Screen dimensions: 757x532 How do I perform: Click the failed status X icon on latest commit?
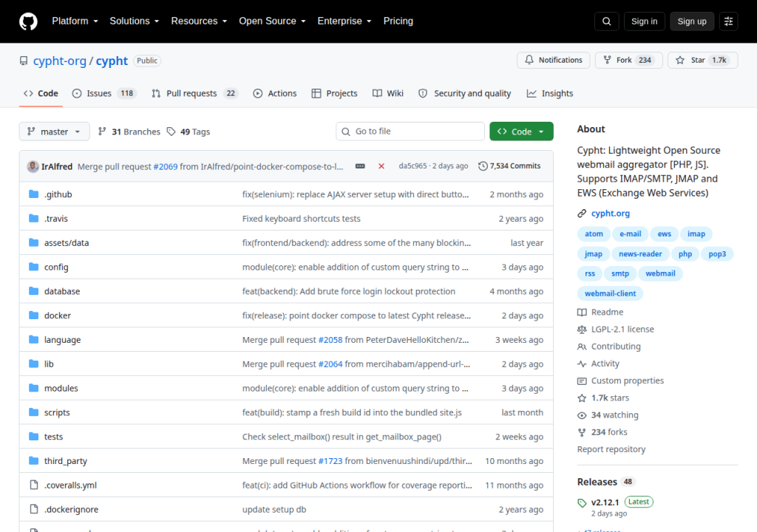coord(381,166)
